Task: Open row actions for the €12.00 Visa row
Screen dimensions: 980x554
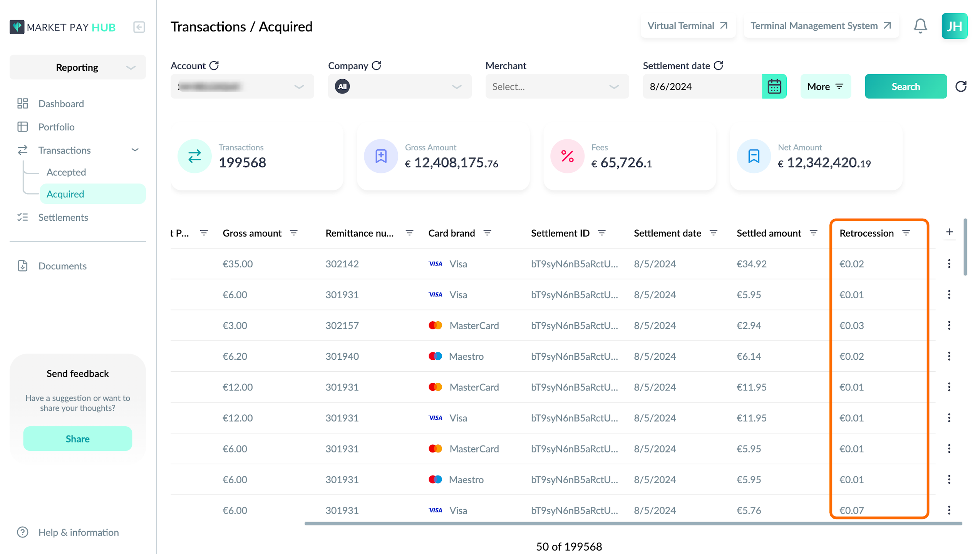Action: [949, 418]
